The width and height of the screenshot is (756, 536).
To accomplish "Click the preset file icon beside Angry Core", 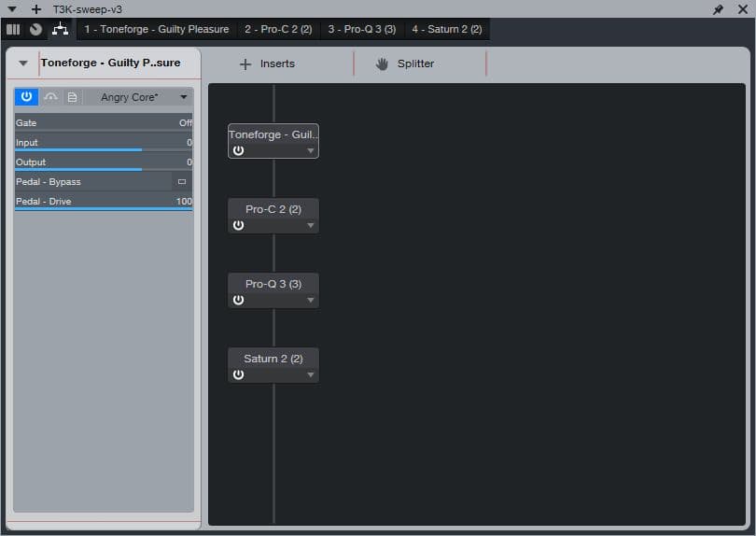I will 73,97.
